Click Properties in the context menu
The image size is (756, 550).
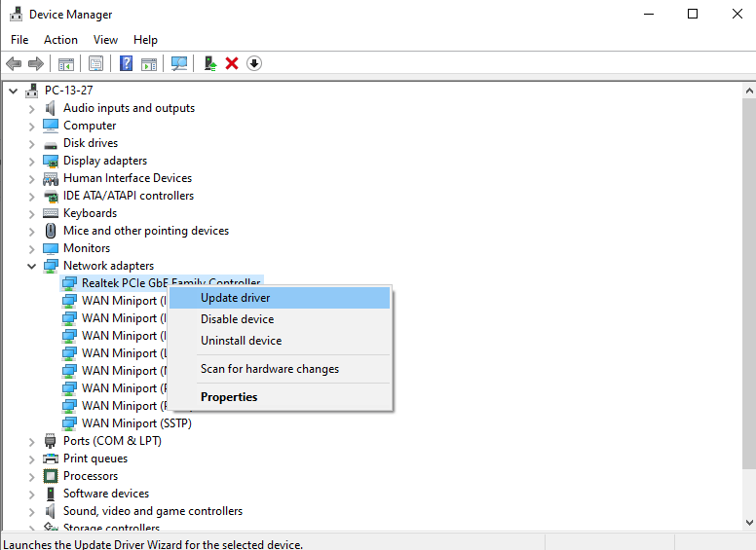click(229, 397)
